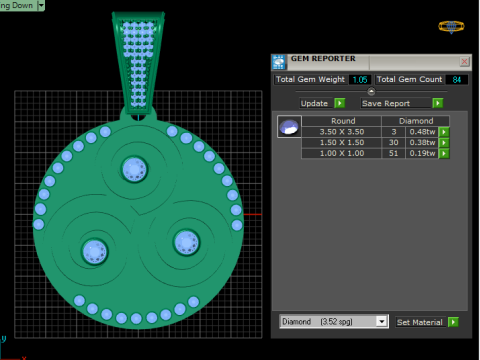Click green arrow for 1.50 X 1.50 row
480x360 pixels.
444,143
